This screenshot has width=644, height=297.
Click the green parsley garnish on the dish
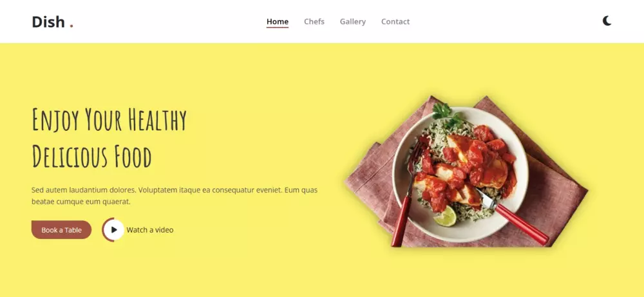(x=447, y=114)
